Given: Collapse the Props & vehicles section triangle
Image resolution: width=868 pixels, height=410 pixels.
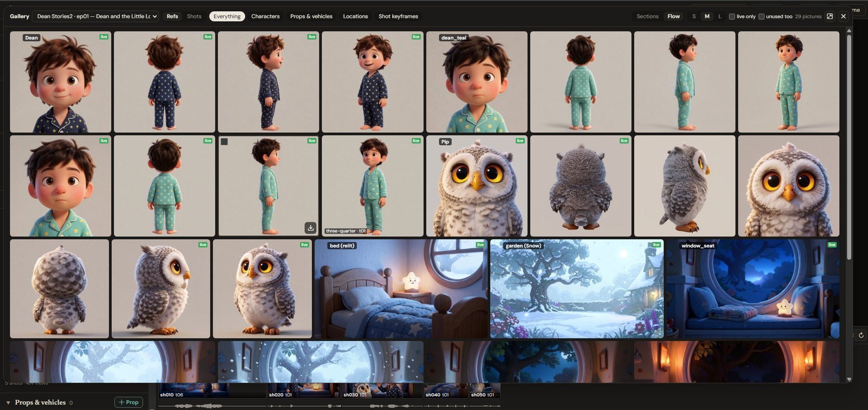Looking at the screenshot, I should click(x=8, y=402).
